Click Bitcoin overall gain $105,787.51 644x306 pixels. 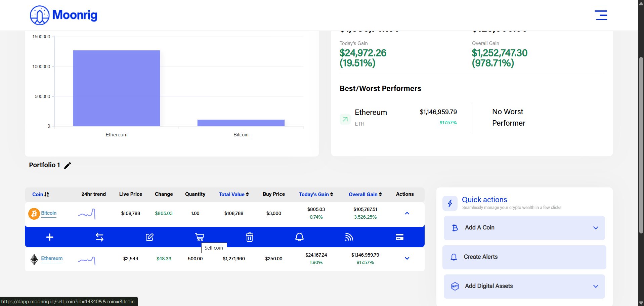(x=365, y=209)
